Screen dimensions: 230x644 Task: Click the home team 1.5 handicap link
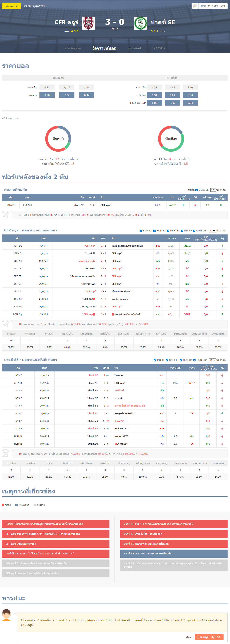[x=72, y=164]
